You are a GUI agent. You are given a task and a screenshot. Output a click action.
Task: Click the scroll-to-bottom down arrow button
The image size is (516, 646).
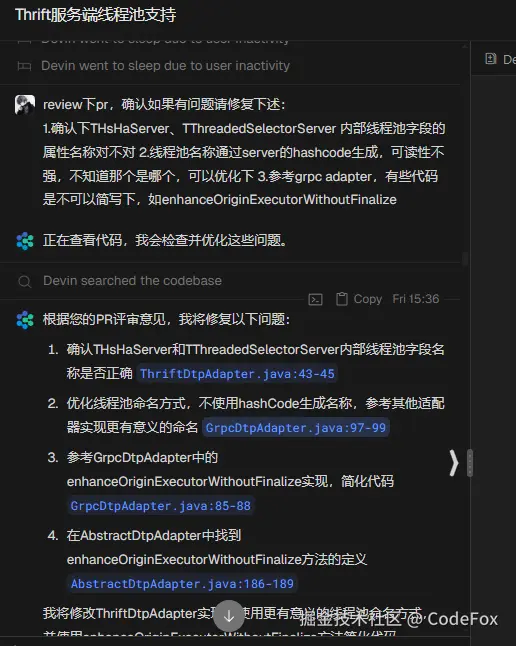(229, 616)
